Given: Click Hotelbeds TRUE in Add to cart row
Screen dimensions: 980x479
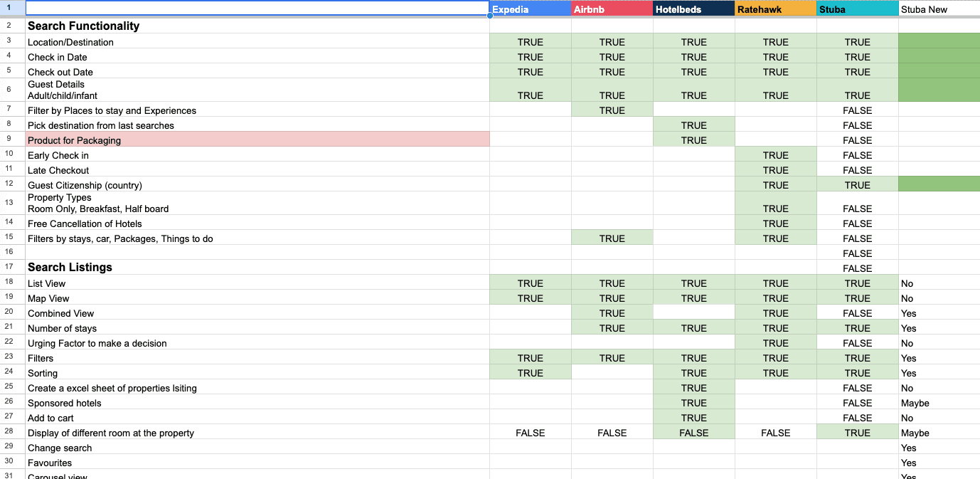Looking at the screenshot, I should (x=694, y=417).
